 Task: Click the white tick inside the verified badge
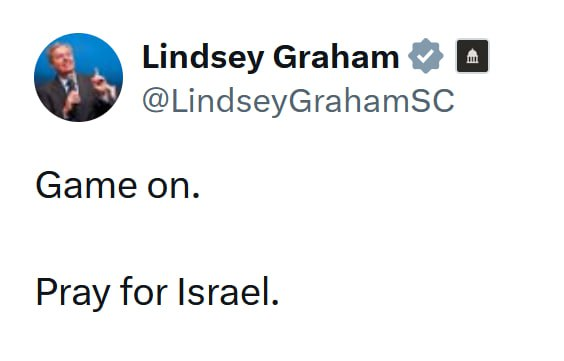pos(426,56)
